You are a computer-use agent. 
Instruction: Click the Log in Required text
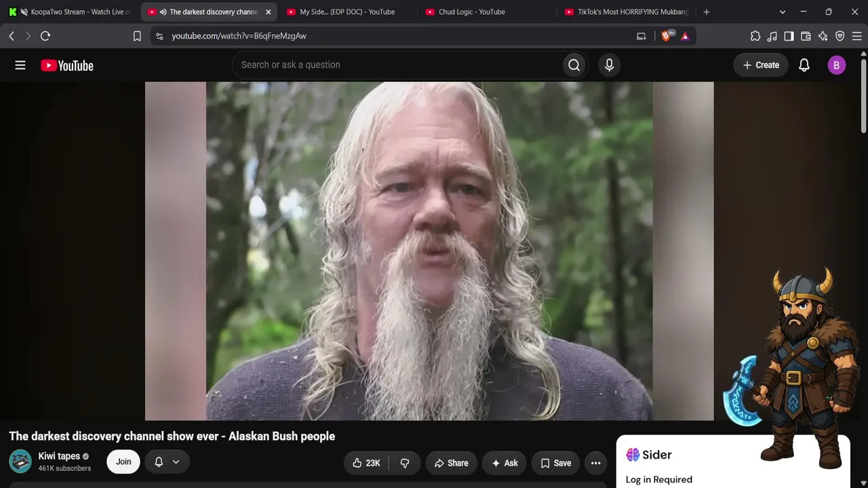pos(659,480)
